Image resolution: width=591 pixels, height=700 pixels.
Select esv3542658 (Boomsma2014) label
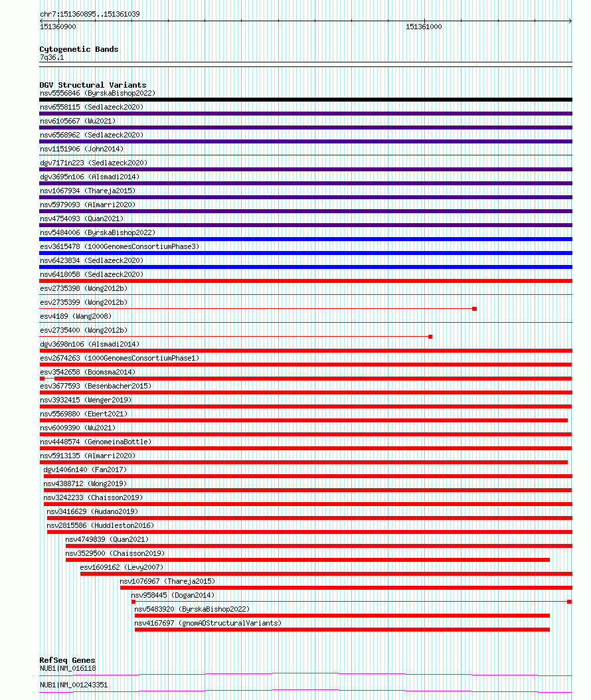point(88,372)
